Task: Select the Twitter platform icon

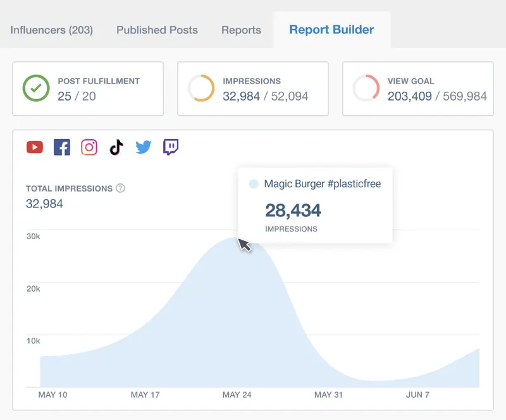Action: pos(144,147)
